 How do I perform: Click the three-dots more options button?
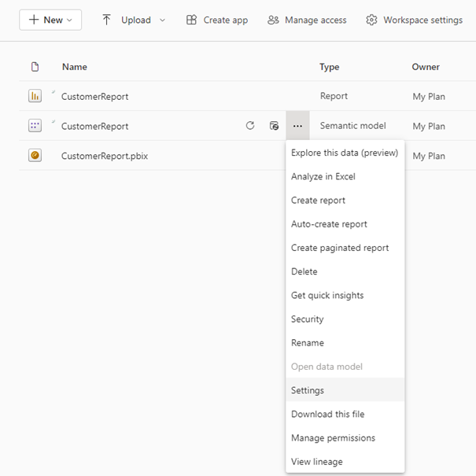pos(297,126)
